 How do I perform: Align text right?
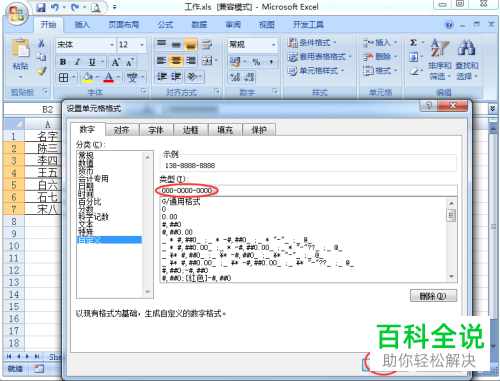[x=191, y=61]
